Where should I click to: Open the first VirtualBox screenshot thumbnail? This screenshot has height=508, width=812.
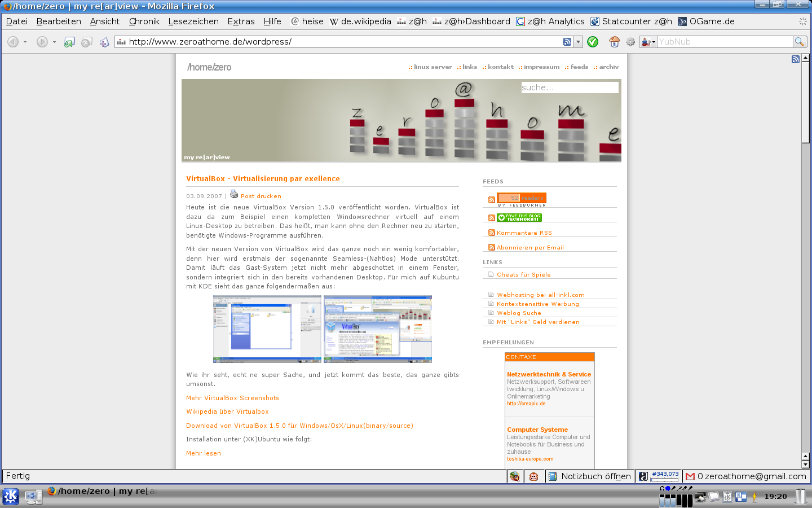267,329
